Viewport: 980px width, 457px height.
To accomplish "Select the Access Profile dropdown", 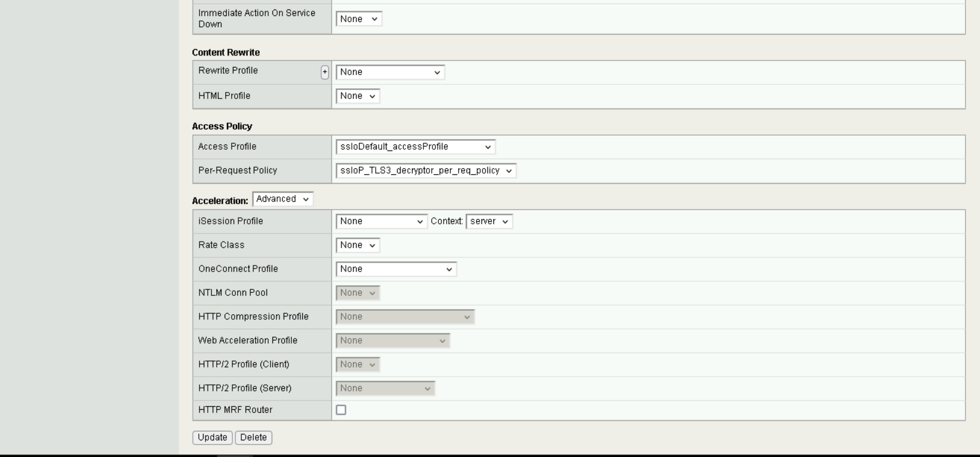I will coord(415,147).
